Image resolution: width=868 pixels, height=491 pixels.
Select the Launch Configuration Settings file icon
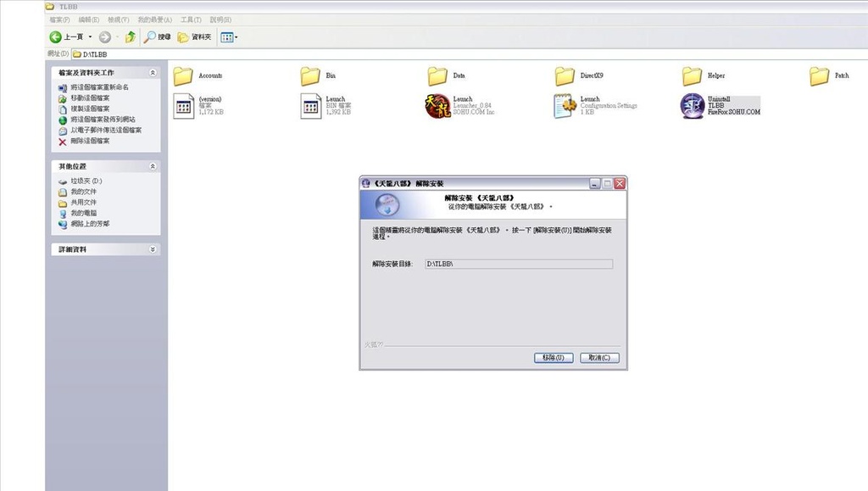pos(565,106)
